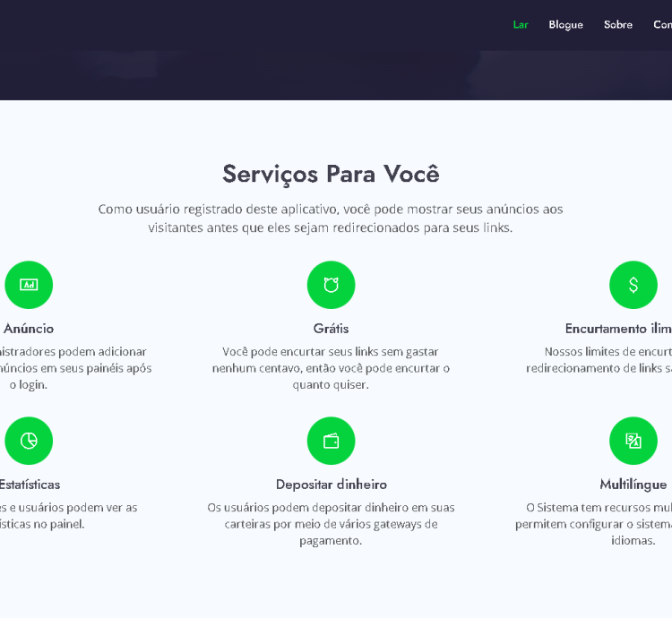Image resolution: width=672 pixels, height=618 pixels.
Task: Click the Serviços Para Você heading
Action: (331, 173)
